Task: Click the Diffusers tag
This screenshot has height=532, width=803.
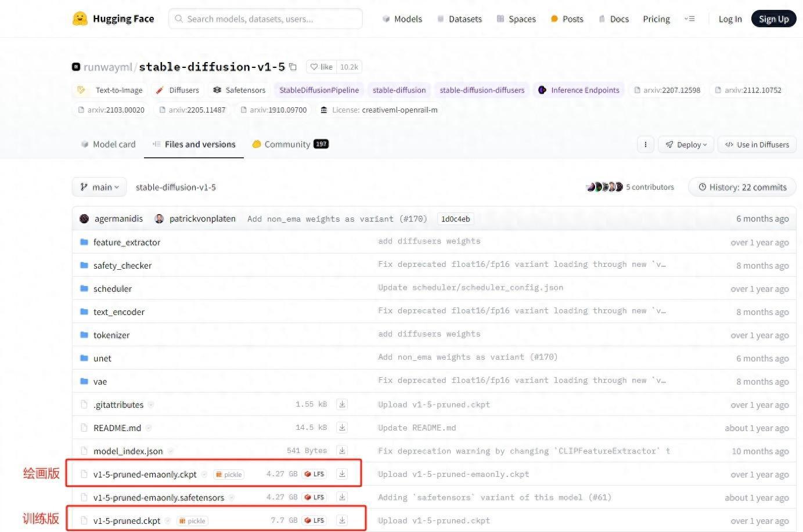Action: click(178, 90)
